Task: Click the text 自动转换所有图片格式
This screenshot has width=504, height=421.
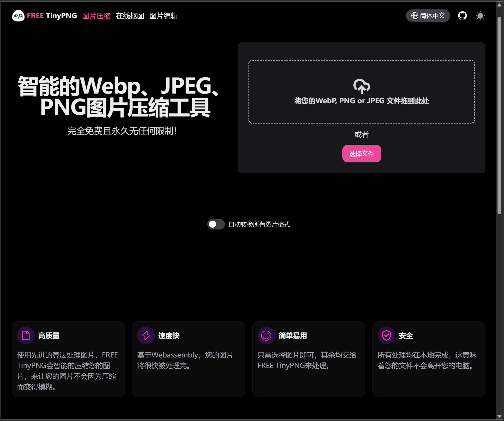Action: [x=259, y=224]
